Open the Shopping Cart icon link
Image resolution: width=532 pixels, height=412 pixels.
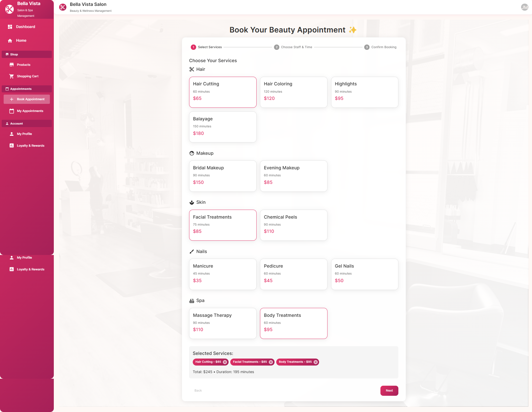pos(11,76)
